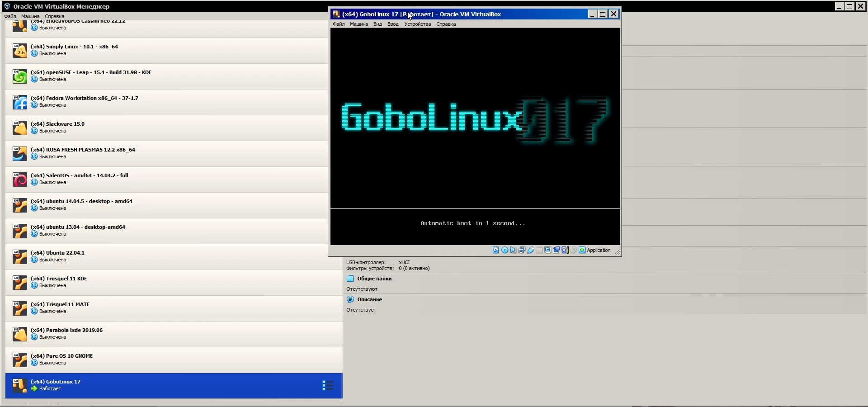868x407 pixels.
Task: Open Машина menu in GoboLinux VM window
Action: (359, 24)
